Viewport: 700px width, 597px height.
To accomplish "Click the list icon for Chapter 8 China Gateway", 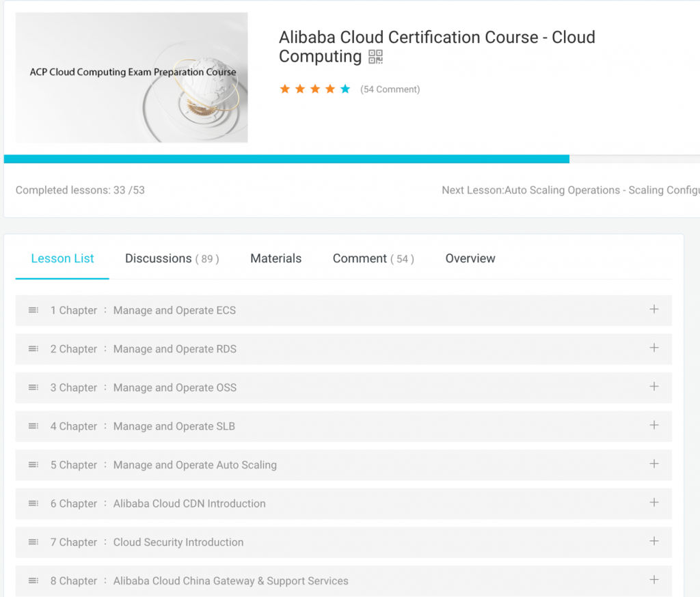I will 33,581.
